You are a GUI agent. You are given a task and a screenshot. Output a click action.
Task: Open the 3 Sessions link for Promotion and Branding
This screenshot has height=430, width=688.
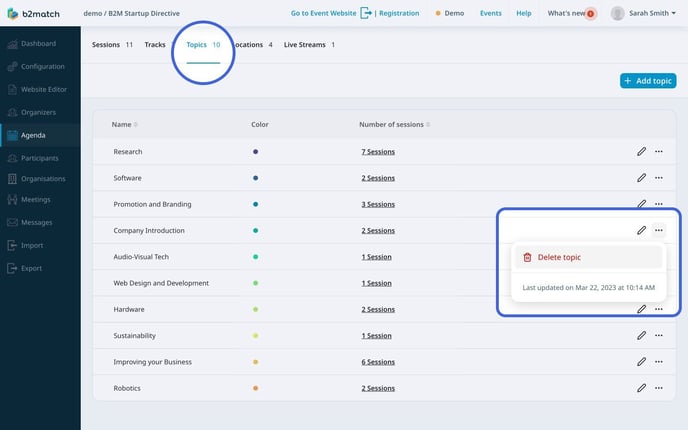[x=378, y=204]
